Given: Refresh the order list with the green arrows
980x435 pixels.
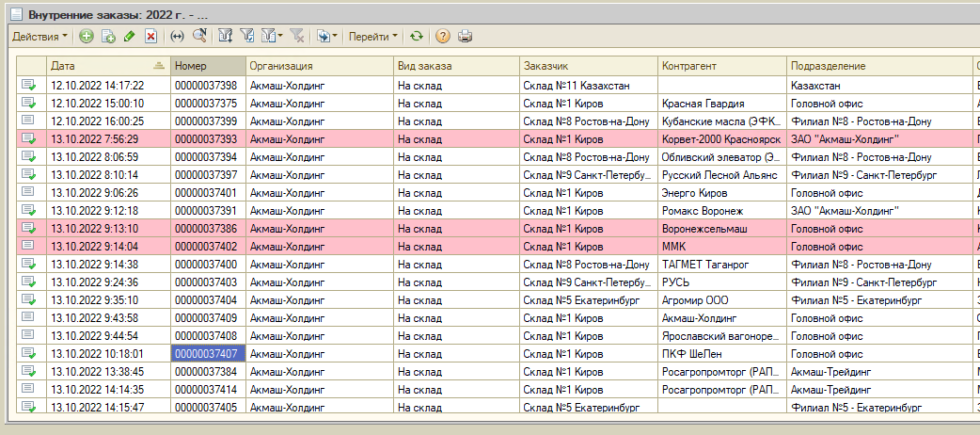Looking at the screenshot, I should [x=417, y=37].
